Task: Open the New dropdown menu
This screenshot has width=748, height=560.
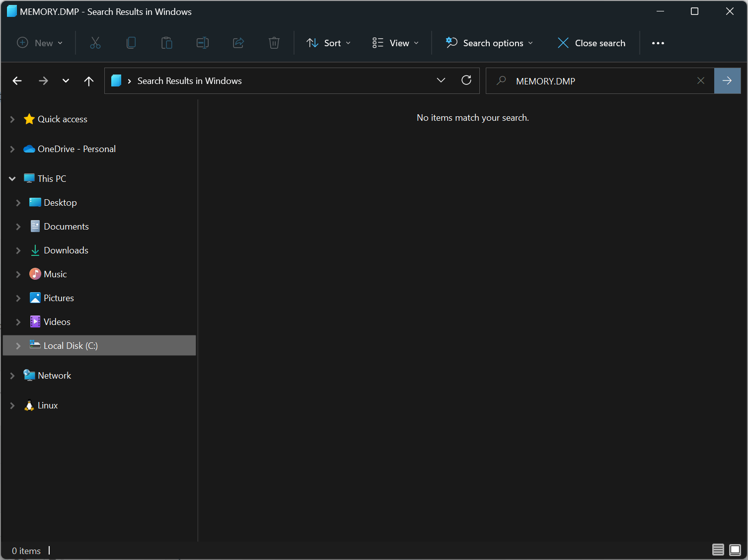Action: [x=40, y=43]
